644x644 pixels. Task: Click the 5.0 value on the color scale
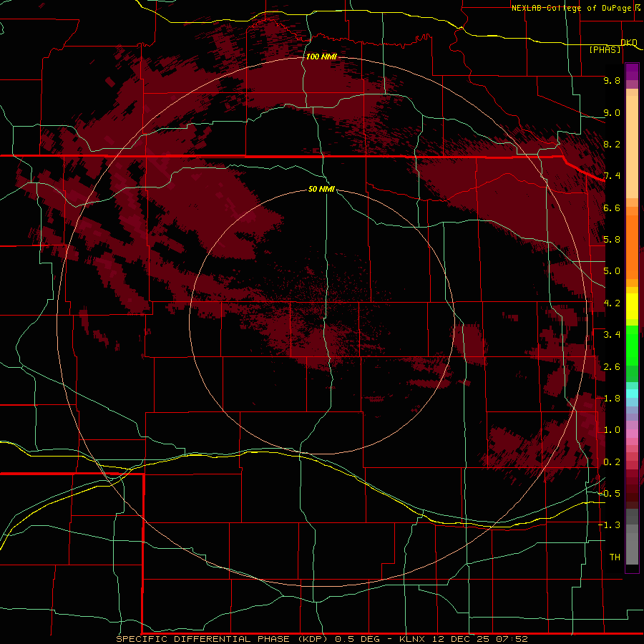tap(612, 271)
